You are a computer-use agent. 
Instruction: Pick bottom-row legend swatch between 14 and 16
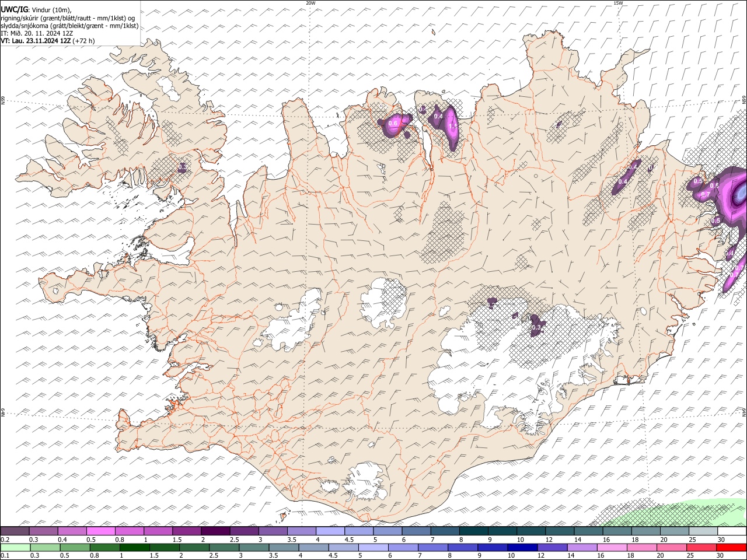[581, 547]
